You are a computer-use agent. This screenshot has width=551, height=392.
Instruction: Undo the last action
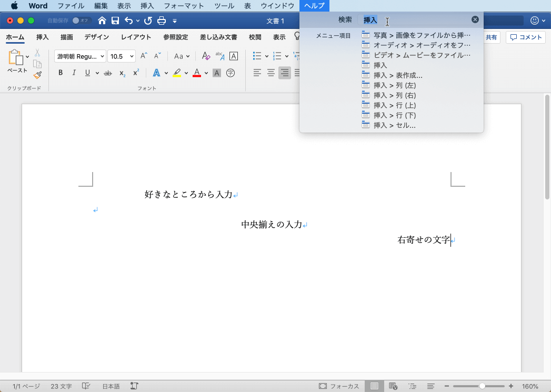(x=128, y=21)
